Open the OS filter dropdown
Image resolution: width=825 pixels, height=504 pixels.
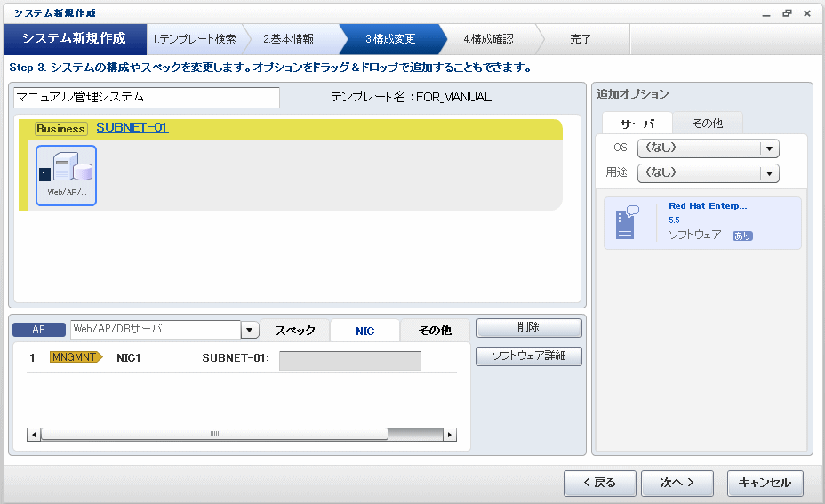[769, 148]
